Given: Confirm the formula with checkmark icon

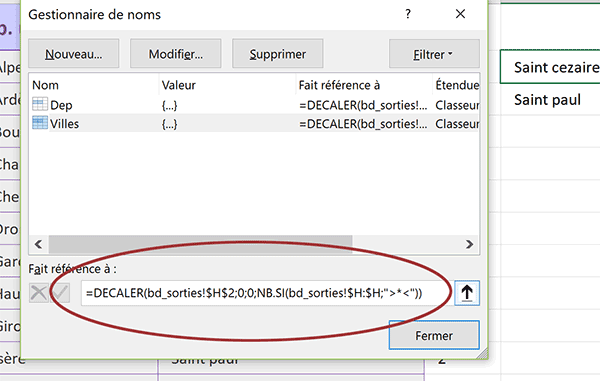Looking at the screenshot, I should (60, 293).
